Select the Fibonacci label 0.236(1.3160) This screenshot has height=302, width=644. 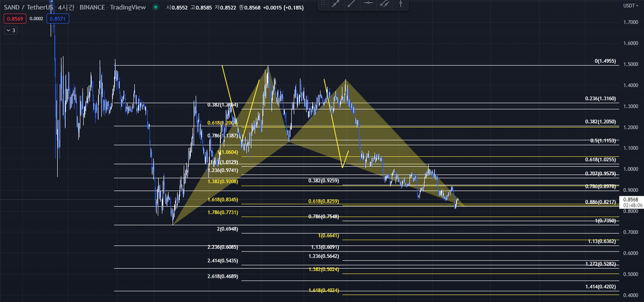[x=601, y=99]
